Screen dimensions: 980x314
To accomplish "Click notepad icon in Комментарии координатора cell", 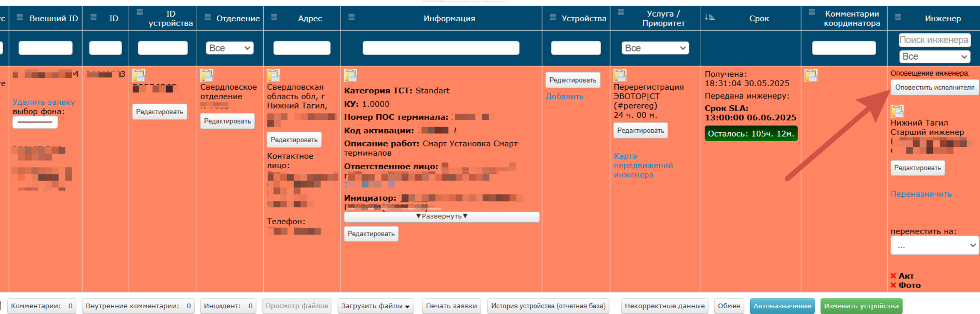I will point(811,76).
